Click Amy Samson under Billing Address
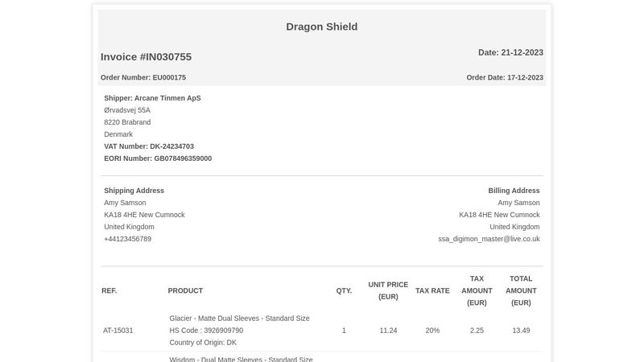The image size is (644, 362). (518, 203)
